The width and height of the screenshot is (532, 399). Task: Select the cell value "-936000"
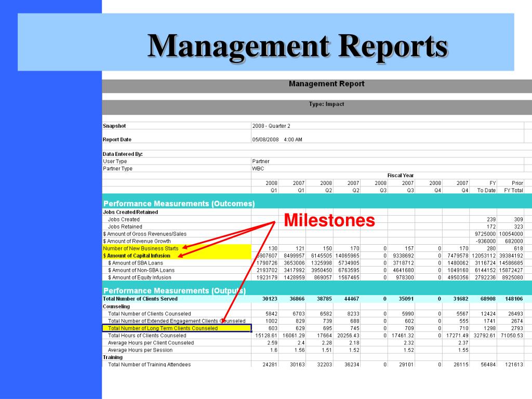(x=486, y=241)
